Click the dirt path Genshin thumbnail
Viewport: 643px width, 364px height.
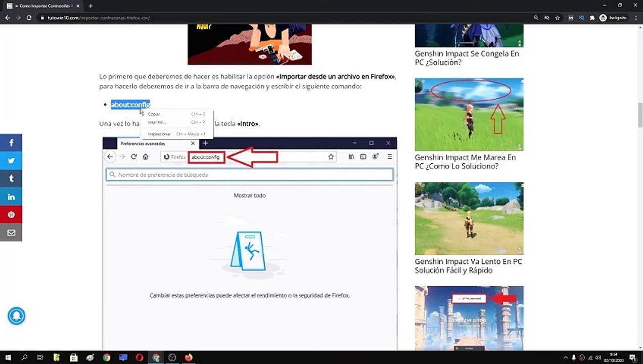pyautogui.click(x=469, y=218)
